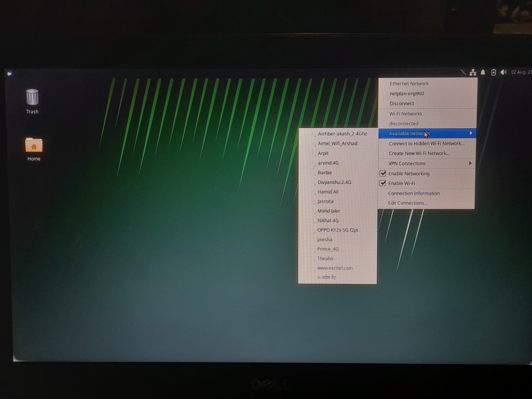
Task: Open the Trash desktop icon
Action: [32, 98]
